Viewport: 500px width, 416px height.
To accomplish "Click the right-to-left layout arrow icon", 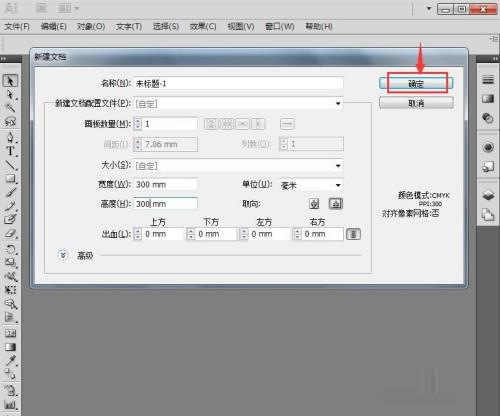I will tap(287, 124).
